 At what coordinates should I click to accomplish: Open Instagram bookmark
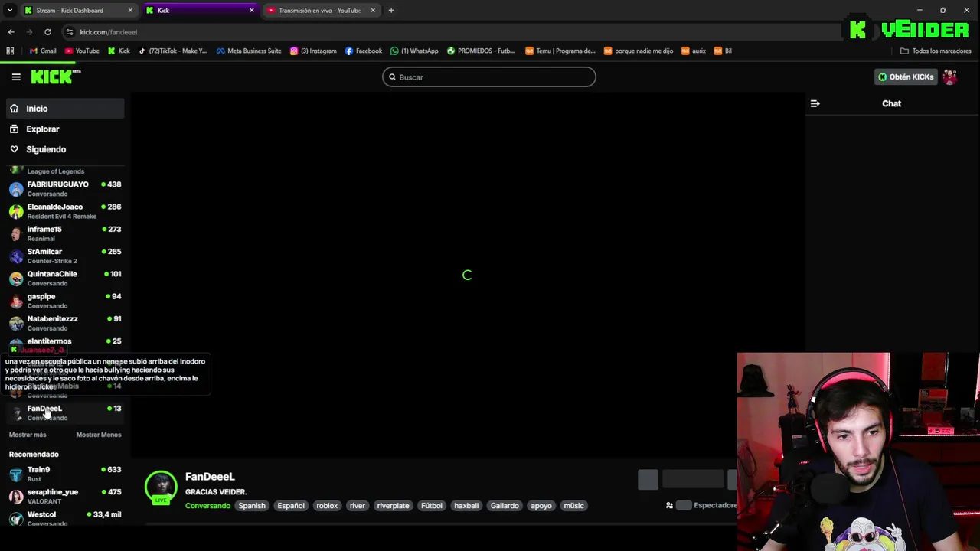313,51
